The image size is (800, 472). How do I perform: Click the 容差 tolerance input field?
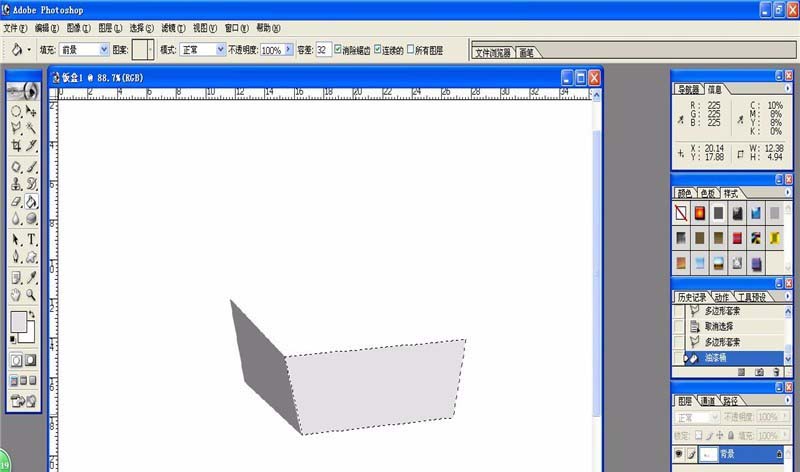click(323, 49)
